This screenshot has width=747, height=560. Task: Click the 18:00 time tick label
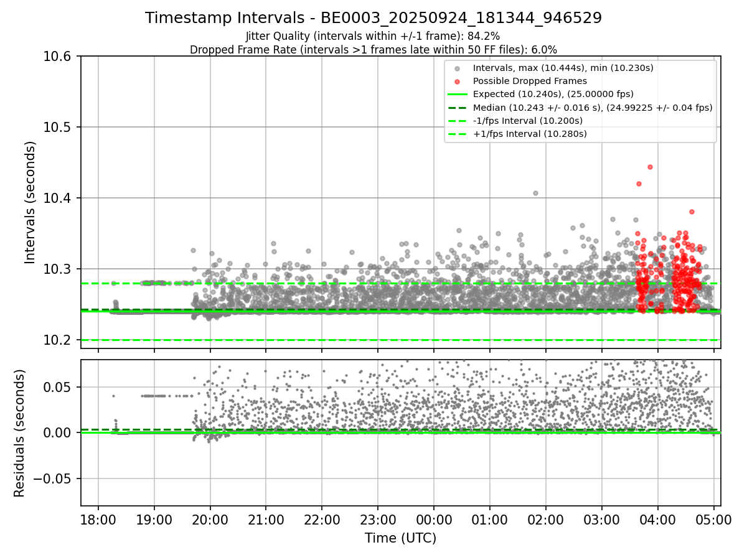[x=98, y=519]
